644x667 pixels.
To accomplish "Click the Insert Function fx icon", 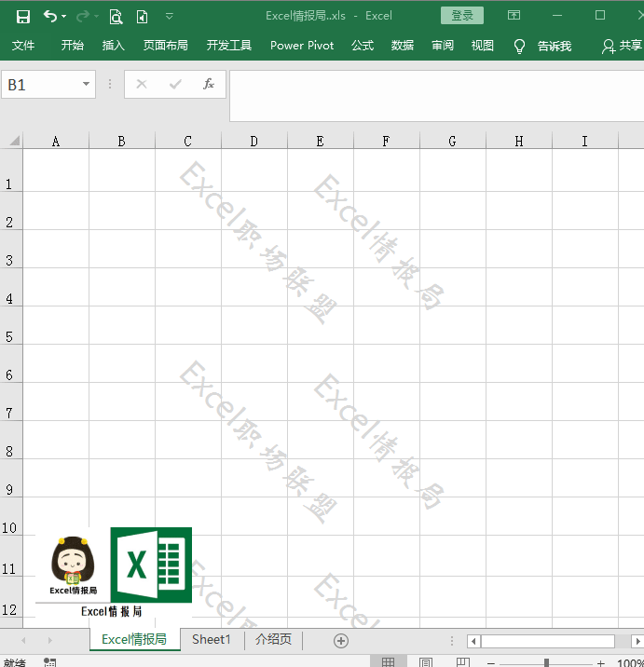I will click(209, 84).
